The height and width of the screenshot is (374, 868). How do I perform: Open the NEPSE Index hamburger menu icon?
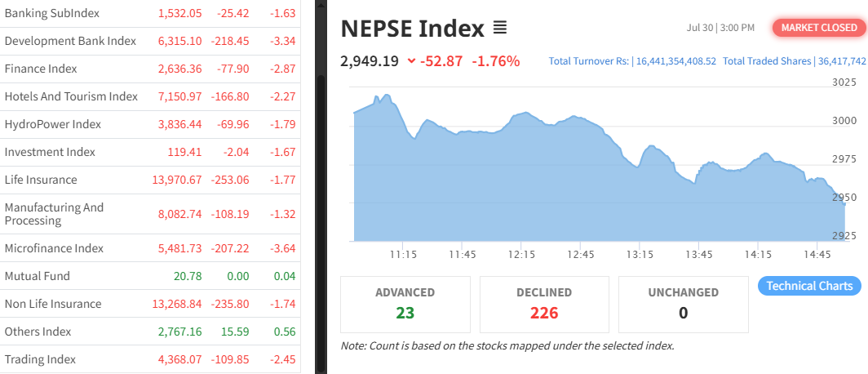click(500, 29)
